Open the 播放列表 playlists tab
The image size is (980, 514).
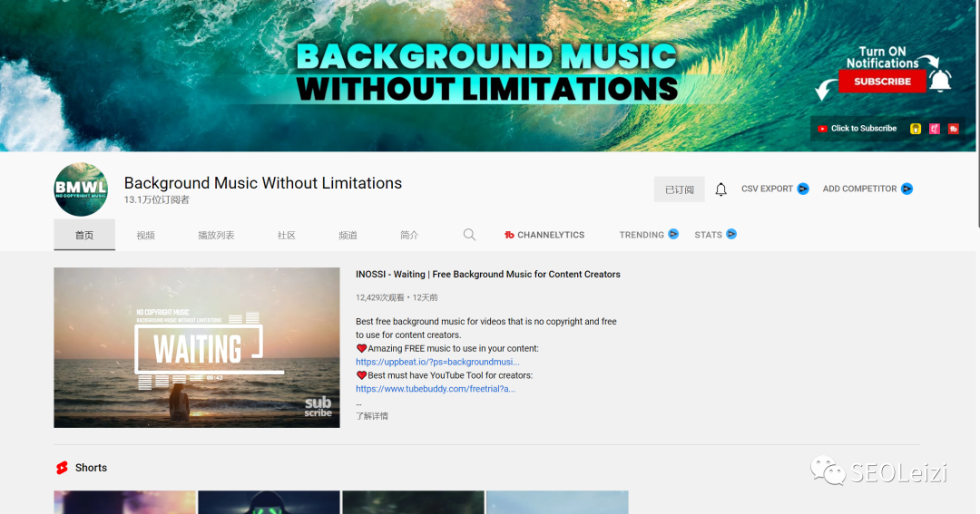216,235
